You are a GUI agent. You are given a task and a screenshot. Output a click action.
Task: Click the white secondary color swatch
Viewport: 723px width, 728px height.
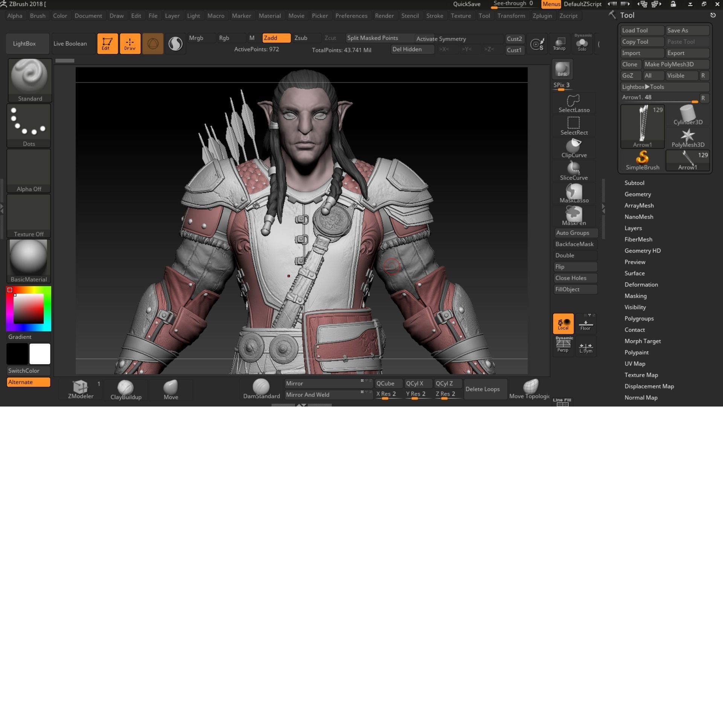40,354
